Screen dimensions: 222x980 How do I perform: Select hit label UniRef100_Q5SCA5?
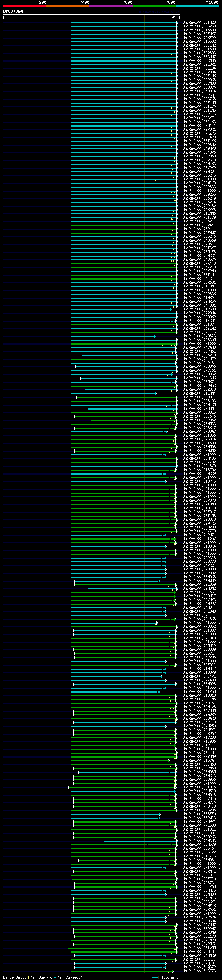(199, 340)
